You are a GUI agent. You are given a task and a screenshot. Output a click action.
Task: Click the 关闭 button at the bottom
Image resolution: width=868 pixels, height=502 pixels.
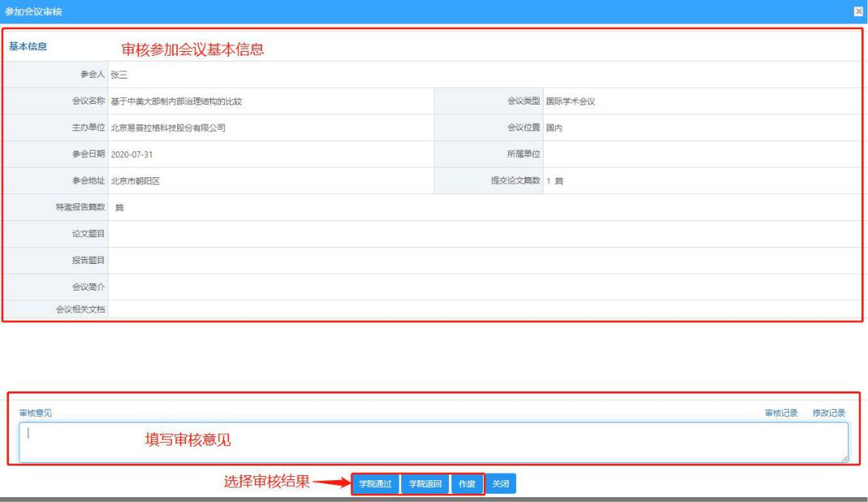[501, 483]
